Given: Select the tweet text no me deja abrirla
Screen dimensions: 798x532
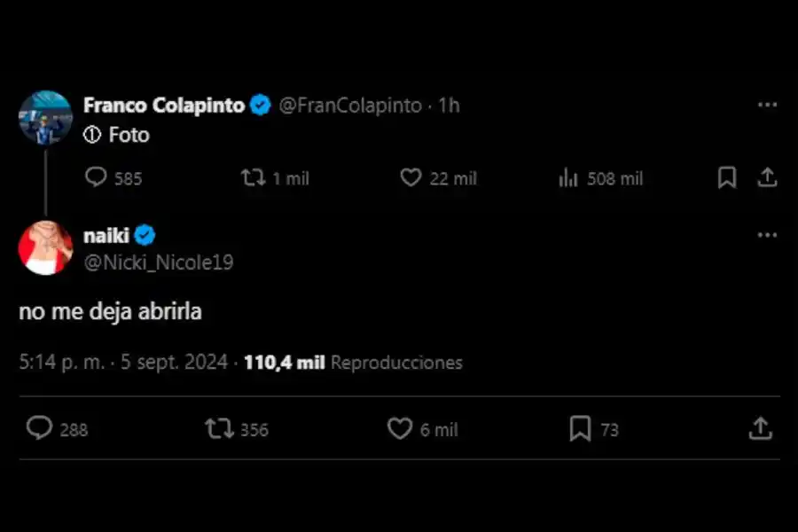Looking at the screenshot, I should [109, 311].
